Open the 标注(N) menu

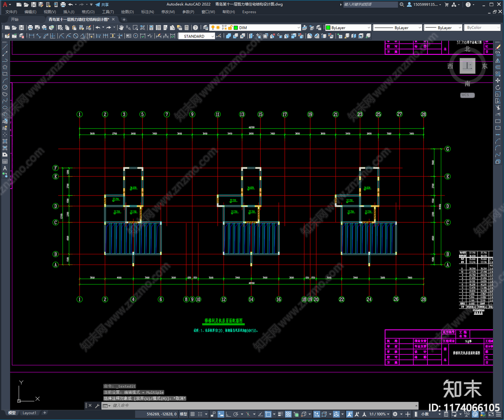pos(147,12)
